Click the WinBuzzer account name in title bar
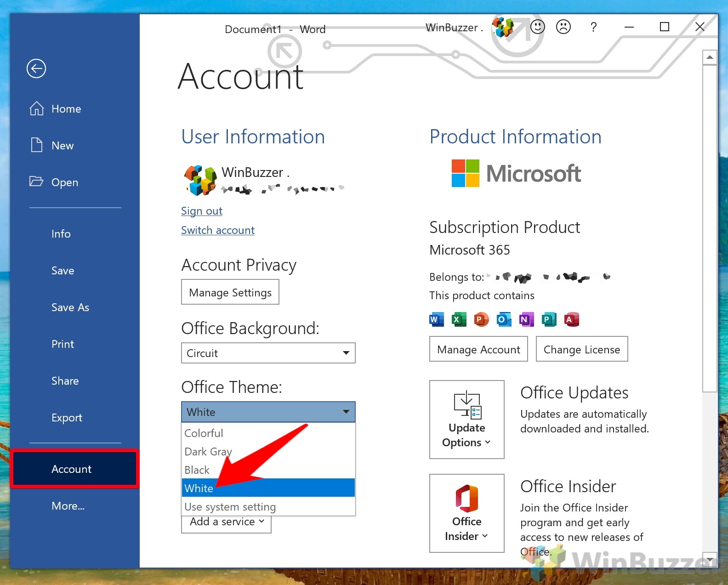This screenshot has width=728, height=585. [454, 28]
